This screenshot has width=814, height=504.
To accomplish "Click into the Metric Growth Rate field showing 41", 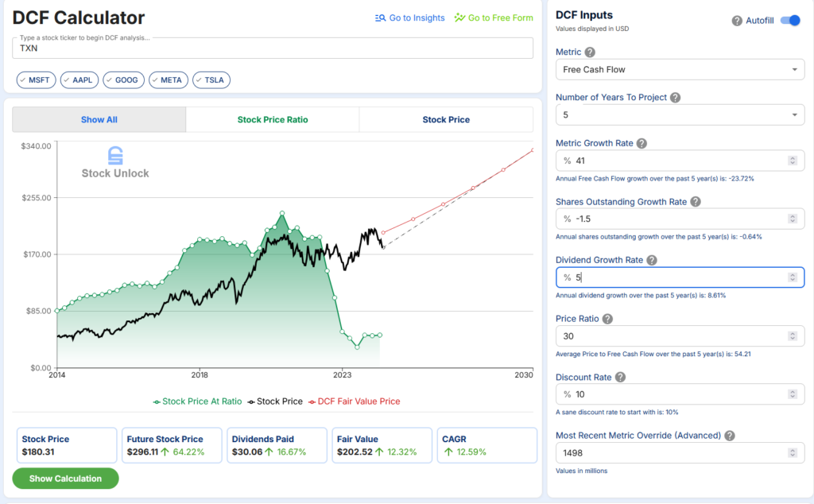I will click(680, 161).
